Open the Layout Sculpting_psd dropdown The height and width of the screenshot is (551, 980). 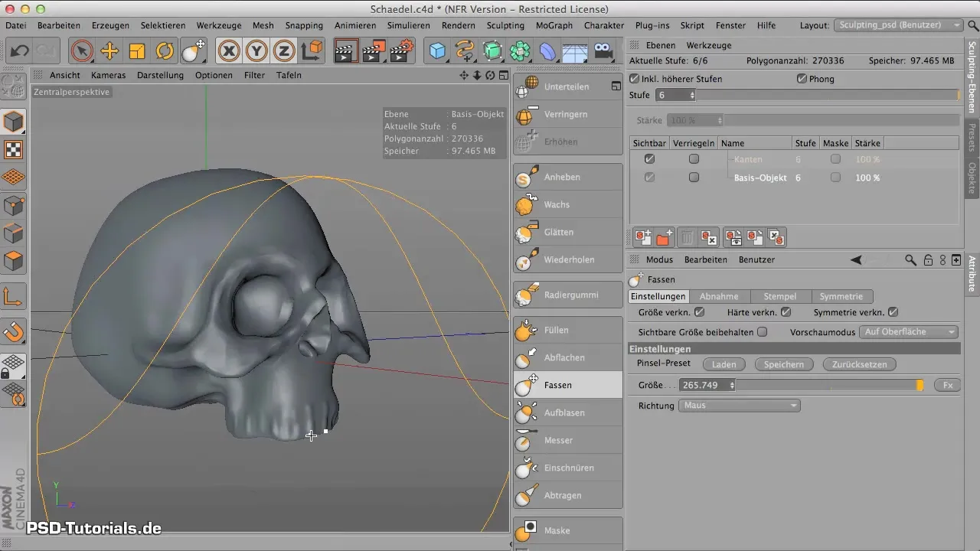(898, 25)
